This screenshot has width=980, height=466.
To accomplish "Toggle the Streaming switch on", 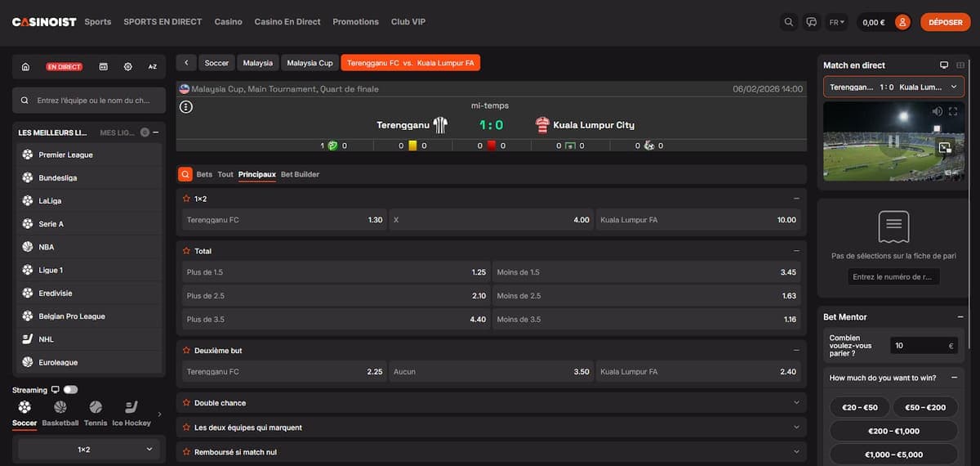I will (70, 390).
